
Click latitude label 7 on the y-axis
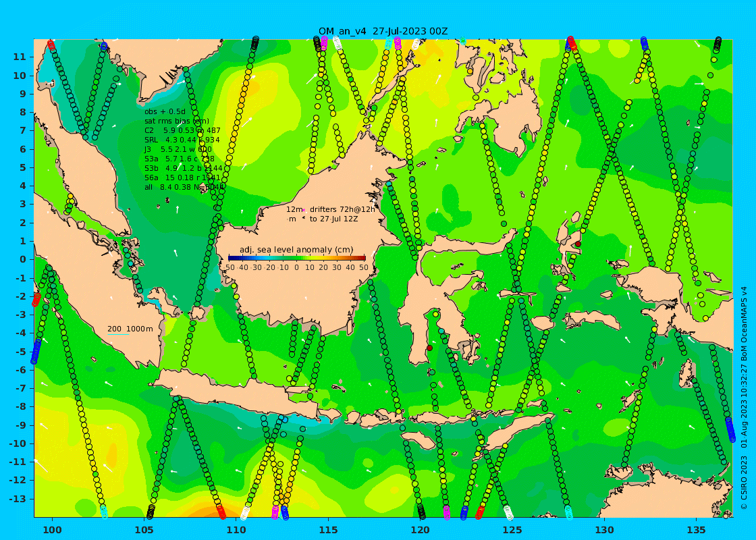(x=22, y=131)
